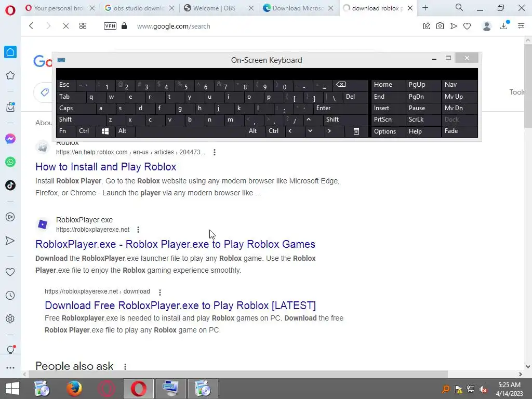Show the downloads panel
532x399 pixels.
504,25
